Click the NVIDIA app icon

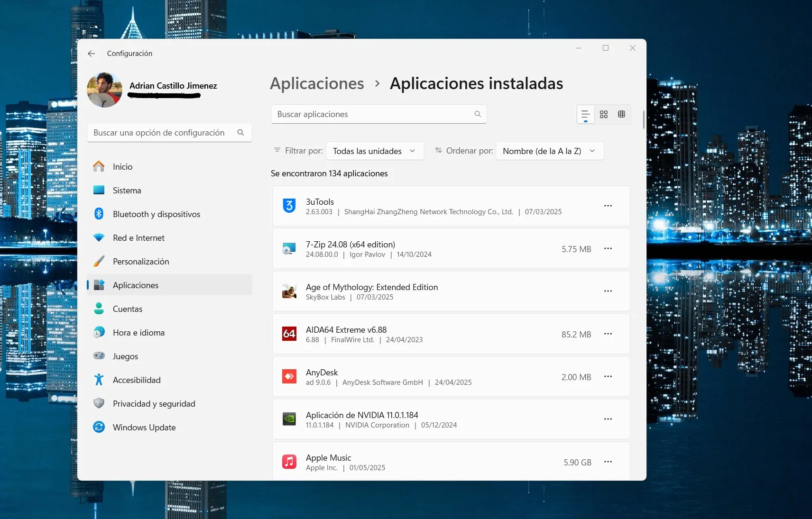click(289, 419)
